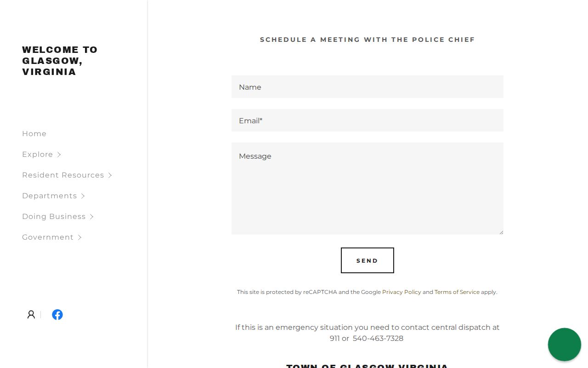Expand the Departments submenu arrow
588x368 pixels.
[x=83, y=196]
